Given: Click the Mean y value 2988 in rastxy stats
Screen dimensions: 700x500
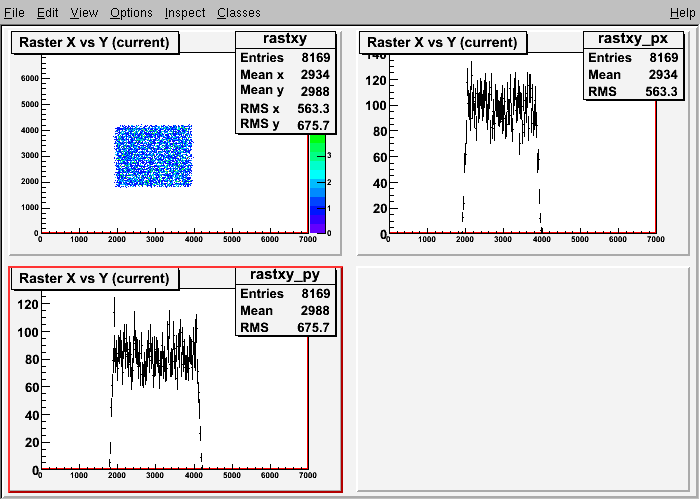Looking at the screenshot, I should click(x=315, y=92).
